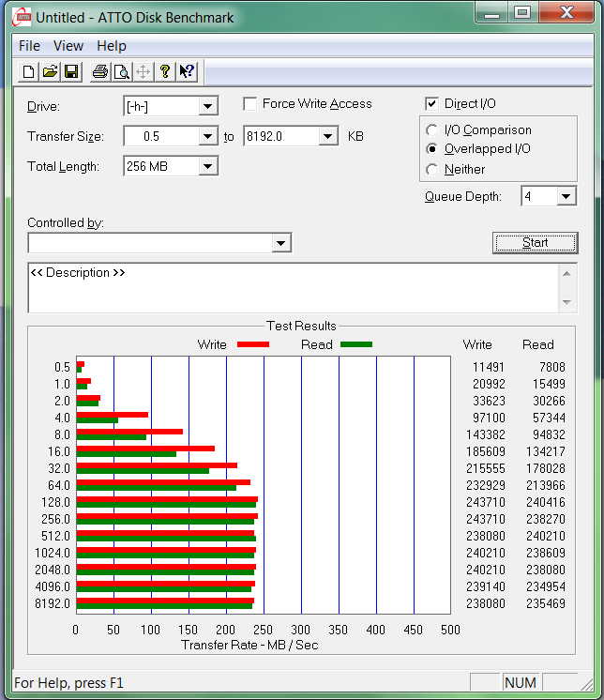
Task: Click the ATTO application icon in title bar
Action: tap(22, 18)
